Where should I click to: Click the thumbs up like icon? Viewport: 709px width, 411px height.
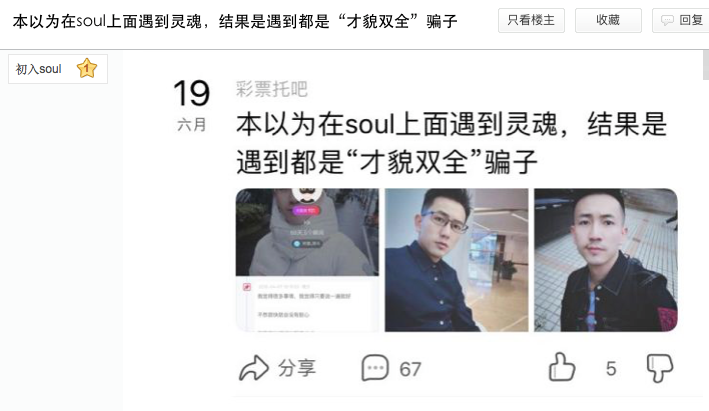[562, 367]
